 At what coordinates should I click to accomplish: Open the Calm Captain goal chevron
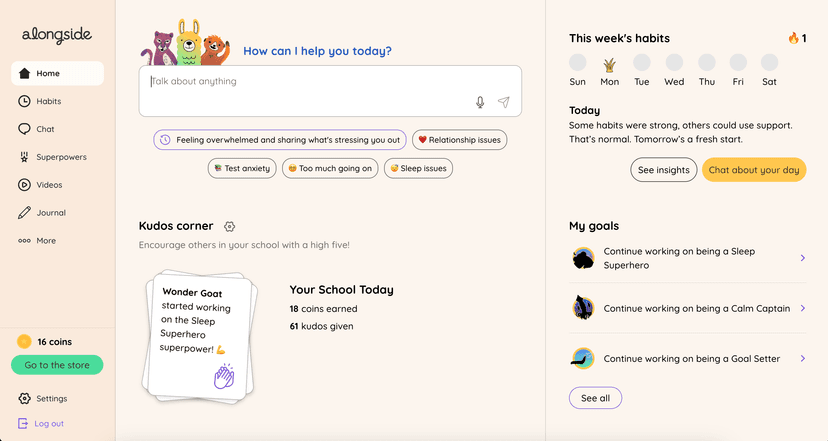803,308
